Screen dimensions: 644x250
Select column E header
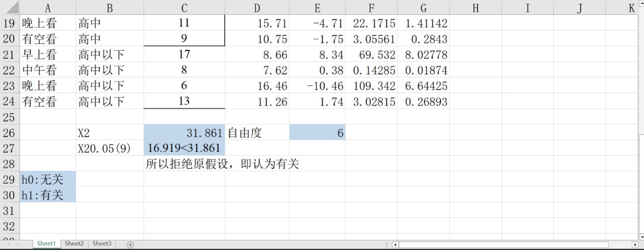(x=317, y=7)
